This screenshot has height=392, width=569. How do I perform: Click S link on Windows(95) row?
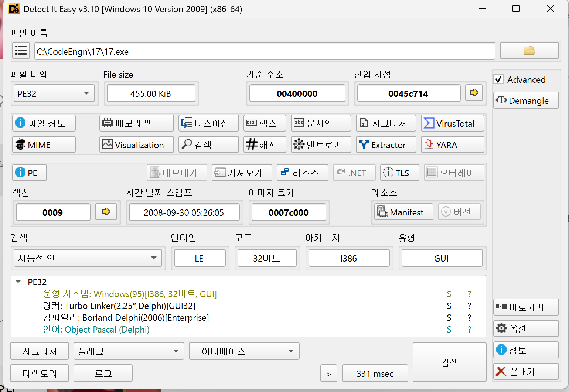click(449, 294)
